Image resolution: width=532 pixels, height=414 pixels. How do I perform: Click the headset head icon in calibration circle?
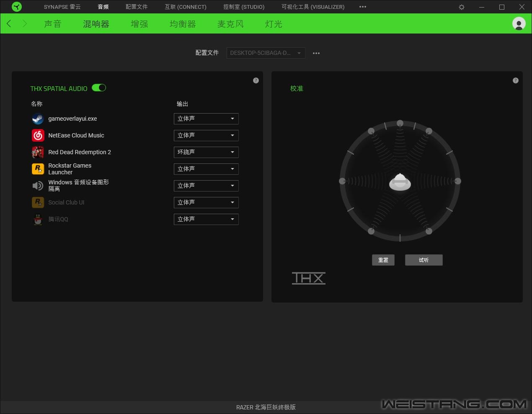(400, 182)
